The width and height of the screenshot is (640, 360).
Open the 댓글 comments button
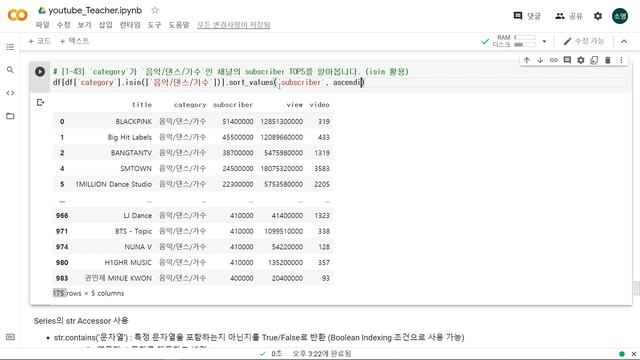[x=527, y=16]
